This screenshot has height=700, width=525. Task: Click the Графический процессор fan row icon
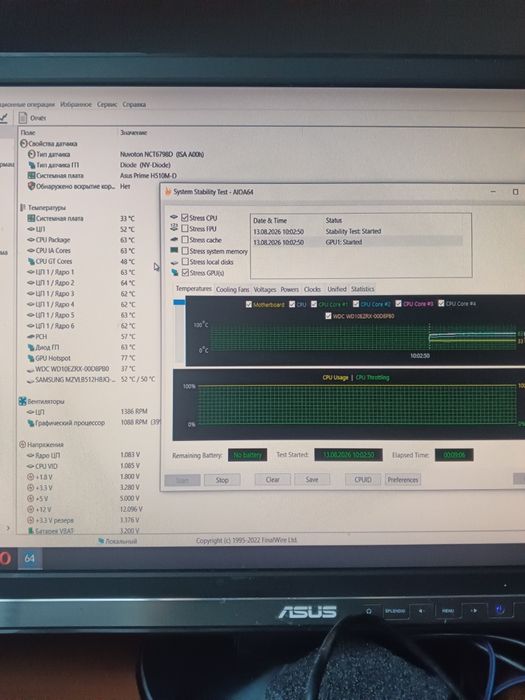[x=31, y=422]
